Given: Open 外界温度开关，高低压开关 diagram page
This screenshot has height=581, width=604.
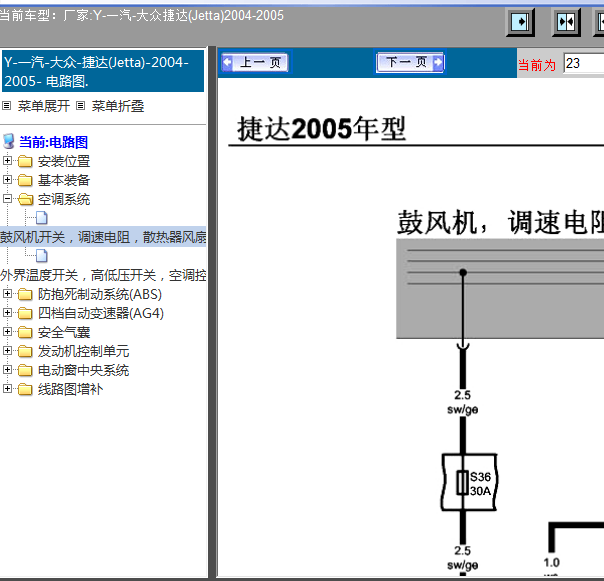Looking at the screenshot, I should point(103,275).
